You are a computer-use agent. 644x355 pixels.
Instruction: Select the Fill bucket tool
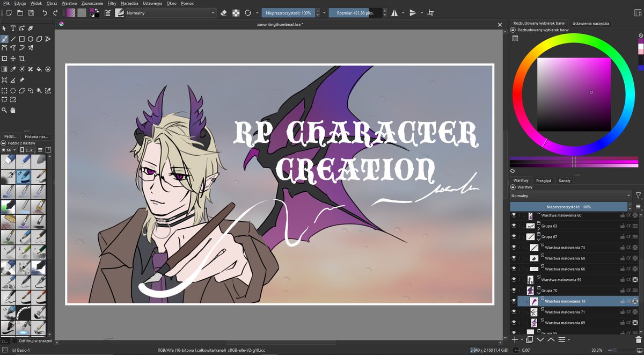[x=39, y=69]
